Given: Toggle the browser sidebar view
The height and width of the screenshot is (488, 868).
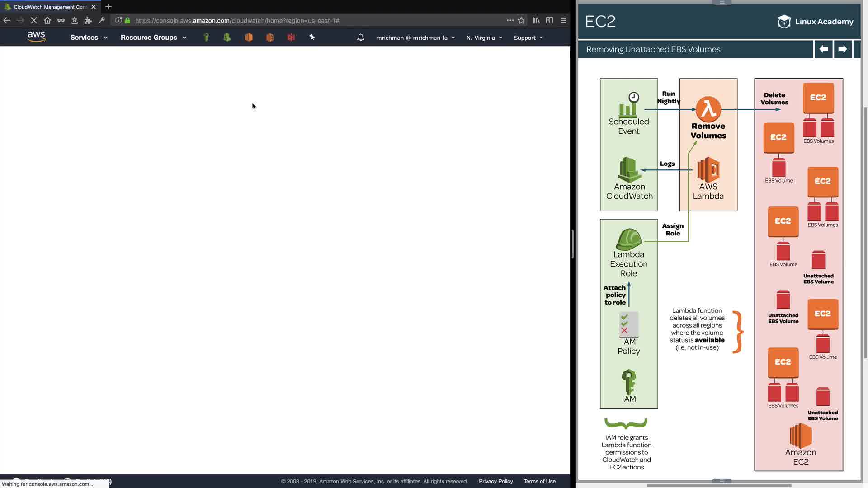Looking at the screenshot, I should pos(550,20).
